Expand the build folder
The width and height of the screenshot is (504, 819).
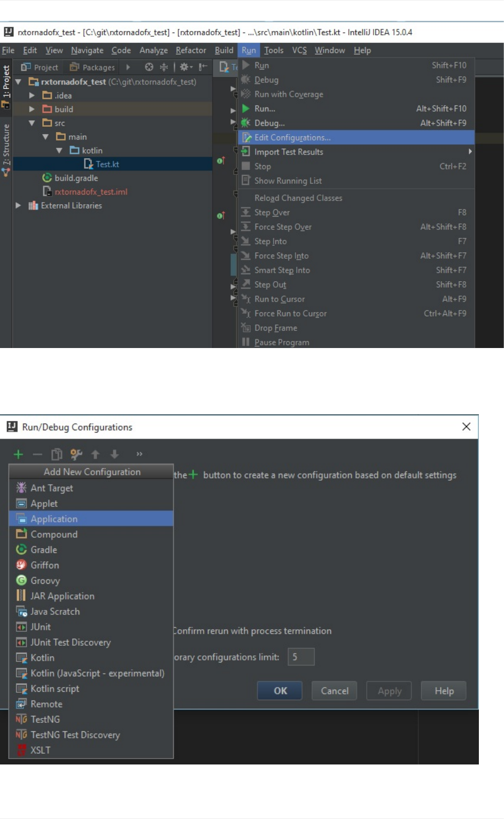[32, 109]
